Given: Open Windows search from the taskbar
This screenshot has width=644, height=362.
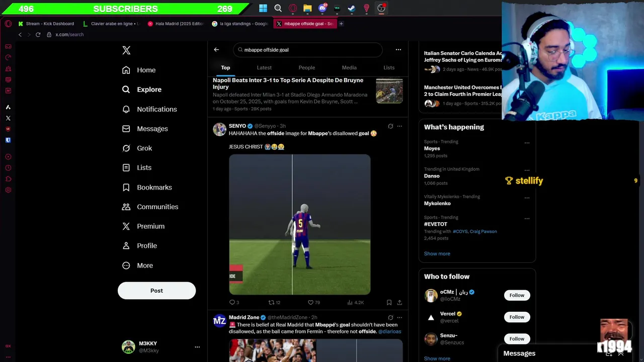Looking at the screenshot, I should coord(278,8).
